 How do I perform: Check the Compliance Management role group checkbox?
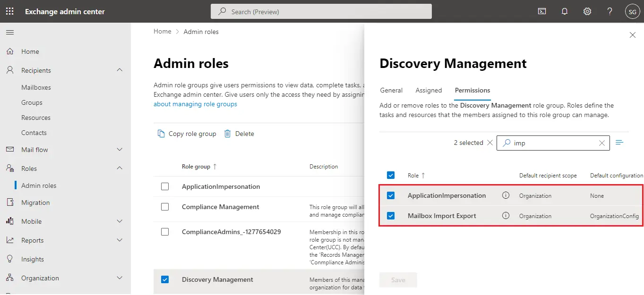click(165, 207)
